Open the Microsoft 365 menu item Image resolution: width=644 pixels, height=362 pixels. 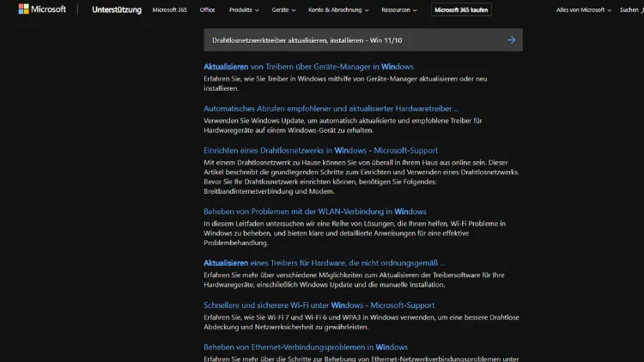tap(170, 9)
